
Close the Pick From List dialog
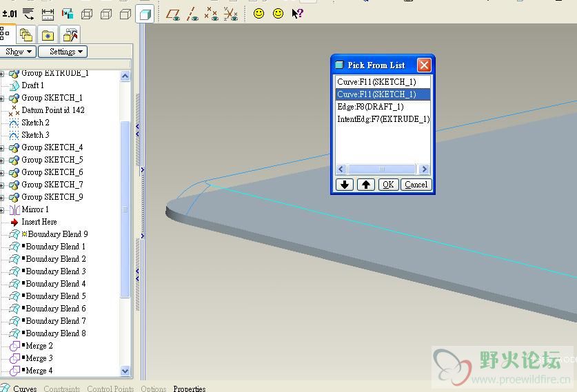coord(424,65)
